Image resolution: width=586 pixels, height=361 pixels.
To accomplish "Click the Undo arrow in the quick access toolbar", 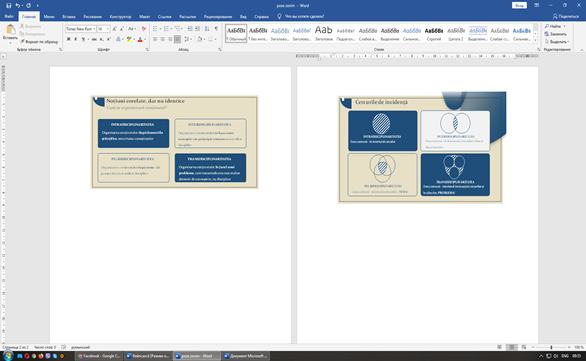I will [18, 6].
